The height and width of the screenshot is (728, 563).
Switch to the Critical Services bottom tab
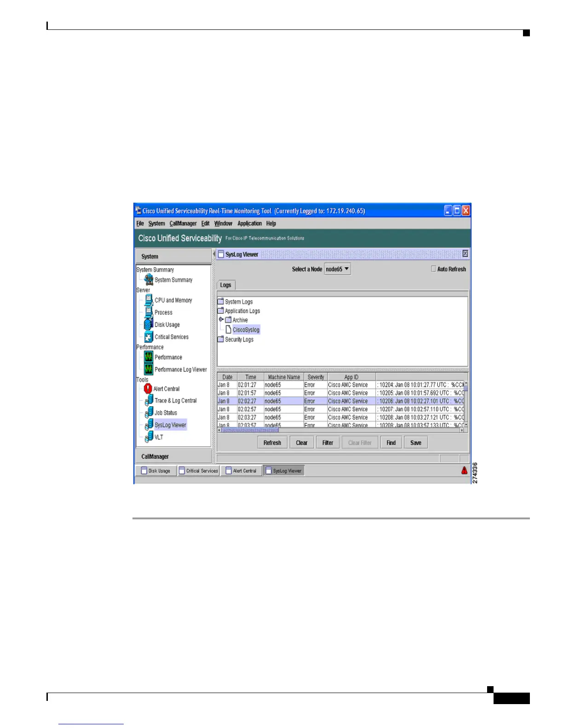(199, 471)
